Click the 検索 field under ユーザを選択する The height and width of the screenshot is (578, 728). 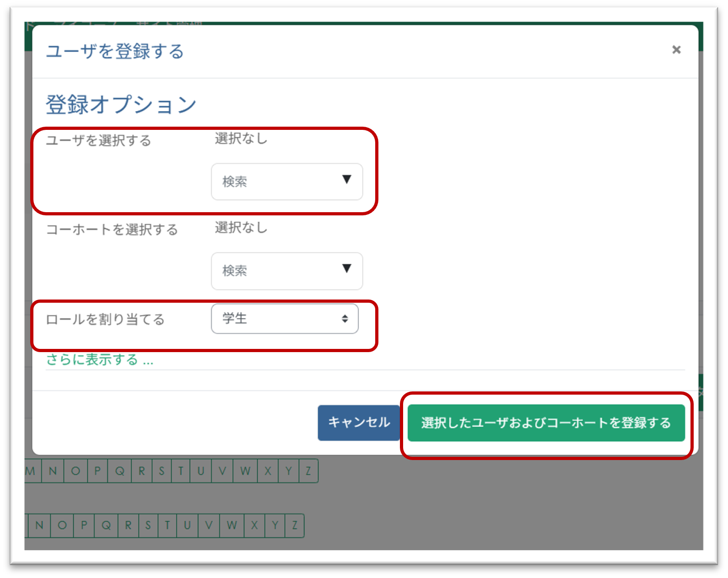(275, 182)
